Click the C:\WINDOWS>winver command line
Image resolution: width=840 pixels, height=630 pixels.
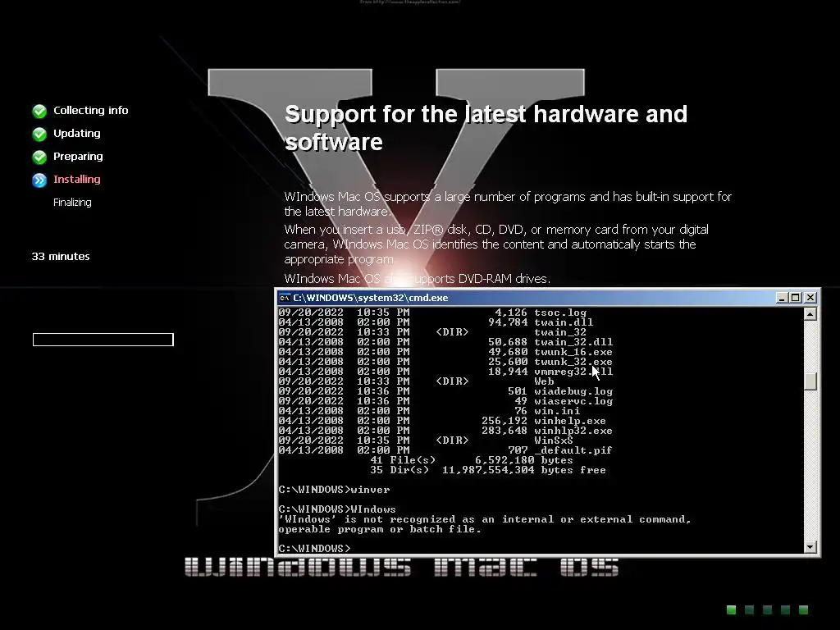tap(335, 490)
